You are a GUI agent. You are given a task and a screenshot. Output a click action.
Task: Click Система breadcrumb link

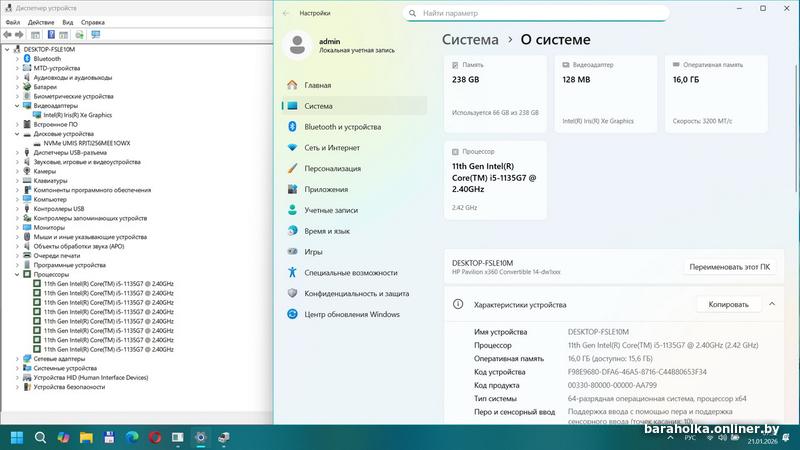pyautogui.click(x=470, y=39)
